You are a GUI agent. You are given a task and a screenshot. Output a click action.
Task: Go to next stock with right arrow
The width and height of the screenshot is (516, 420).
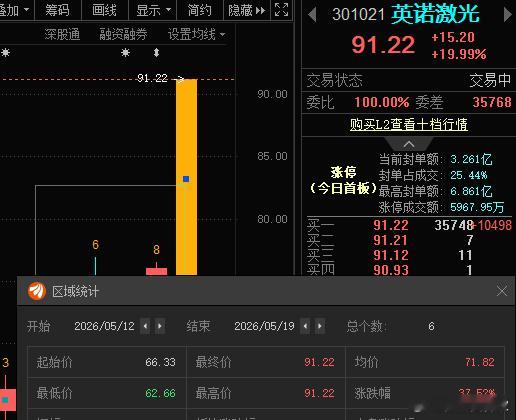click(x=507, y=15)
